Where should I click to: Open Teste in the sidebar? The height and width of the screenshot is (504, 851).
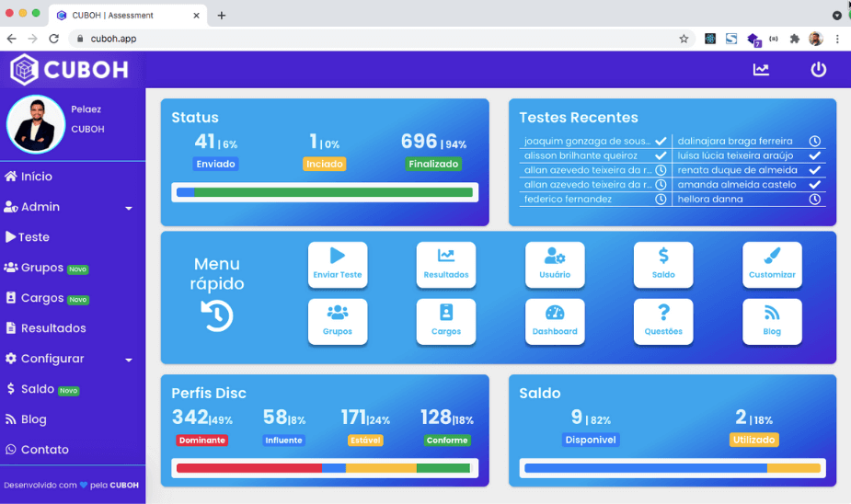tap(27, 237)
